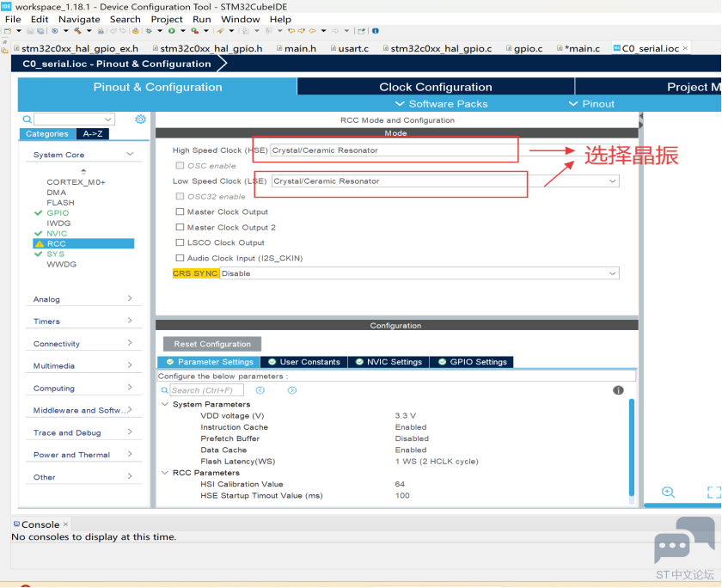The image size is (722, 588).
Task: Collapse System Parameters group
Action: coord(164,404)
